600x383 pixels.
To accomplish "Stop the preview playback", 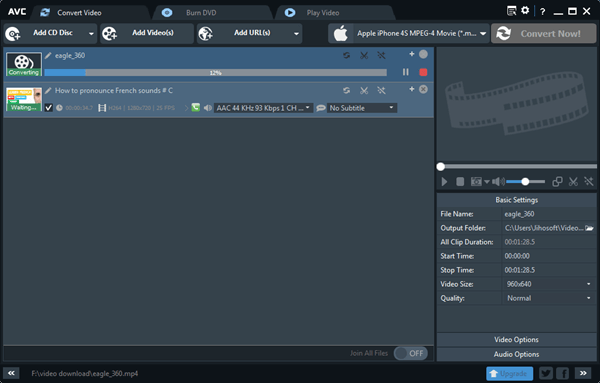I will (460, 182).
